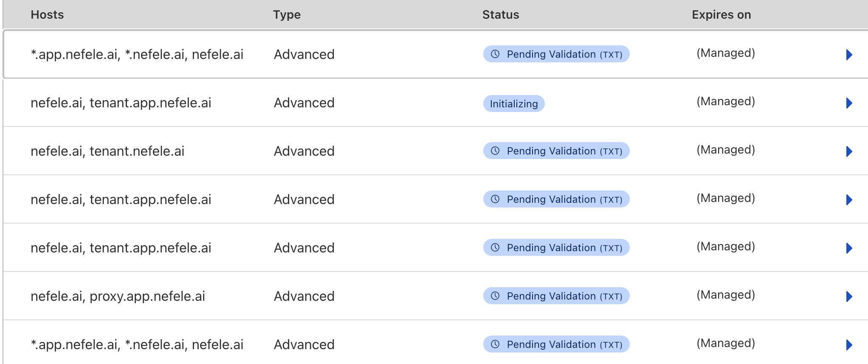This screenshot has height=364, width=868.
Task: Click the clock icon on the first Pending Validation badge
Action: point(495,54)
